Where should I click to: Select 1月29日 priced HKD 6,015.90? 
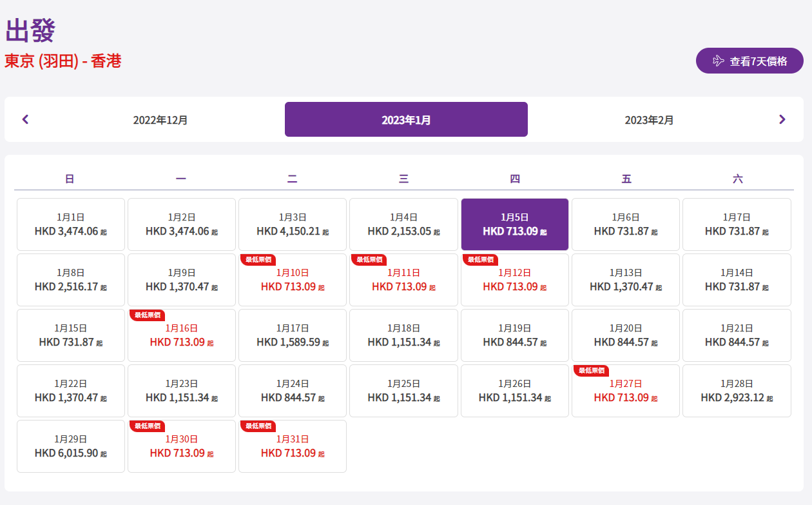[71, 446]
